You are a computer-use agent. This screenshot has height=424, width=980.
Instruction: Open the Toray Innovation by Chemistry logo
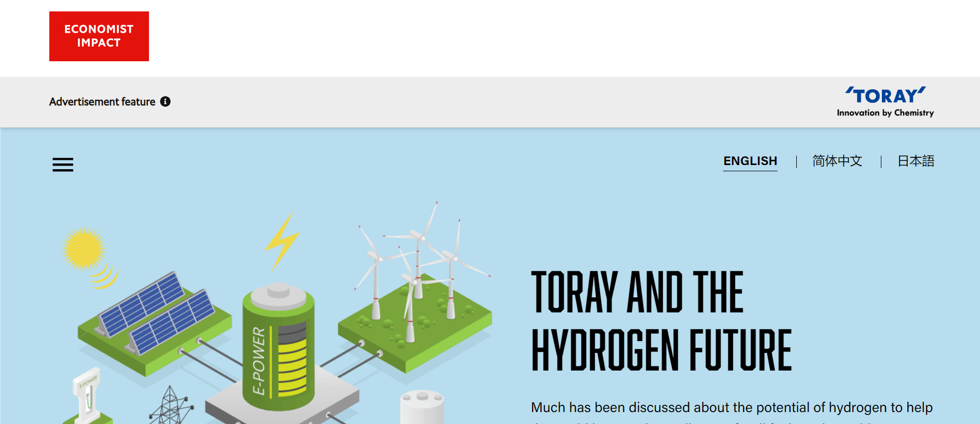pos(885,102)
